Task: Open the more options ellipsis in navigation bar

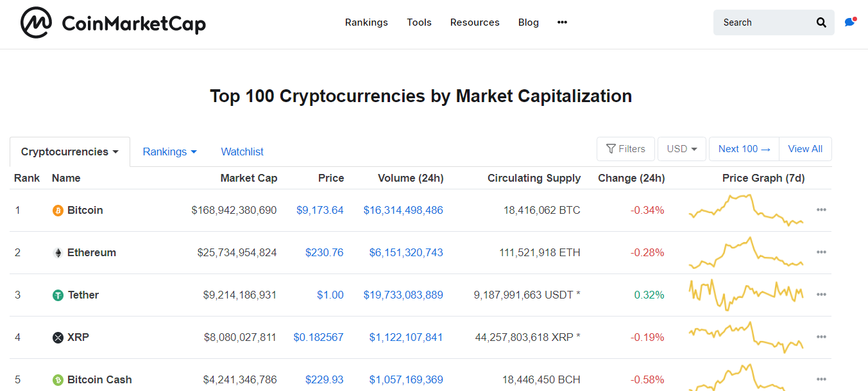Action: (562, 22)
